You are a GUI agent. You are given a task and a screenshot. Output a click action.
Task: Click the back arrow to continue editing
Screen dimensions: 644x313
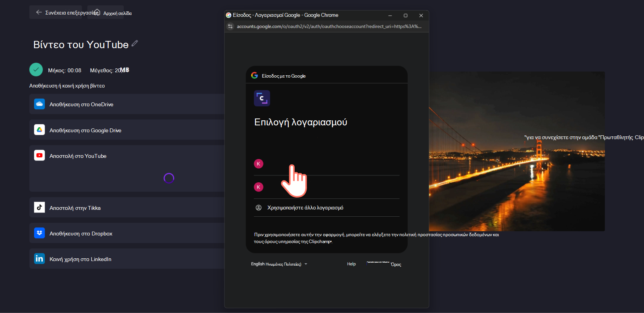click(x=39, y=13)
